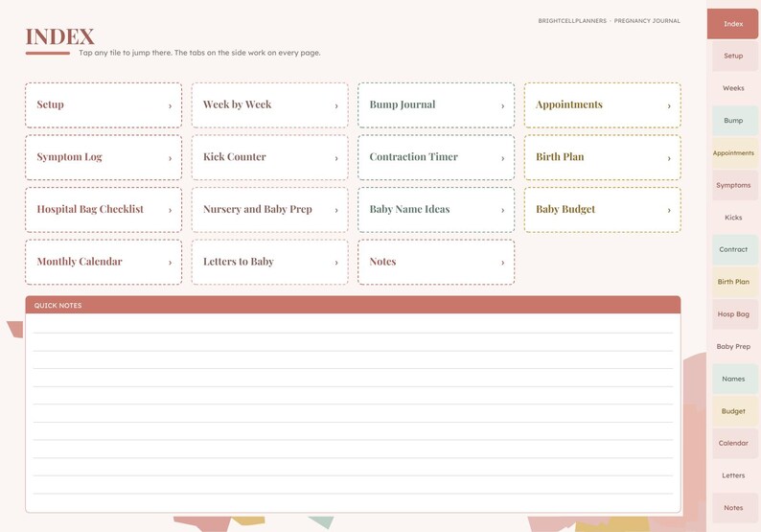
Task: Click the 'Tap any tile to jump there' subtitle
Action: [199, 53]
